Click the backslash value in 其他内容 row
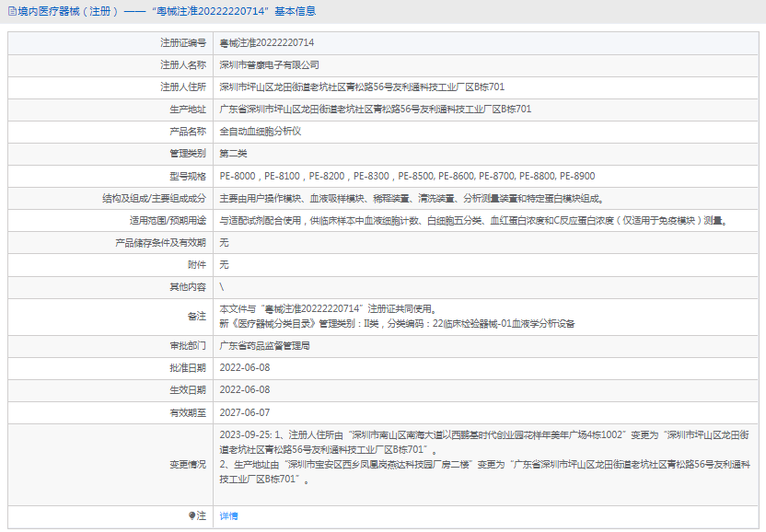 pyautogui.click(x=222, y=287)
